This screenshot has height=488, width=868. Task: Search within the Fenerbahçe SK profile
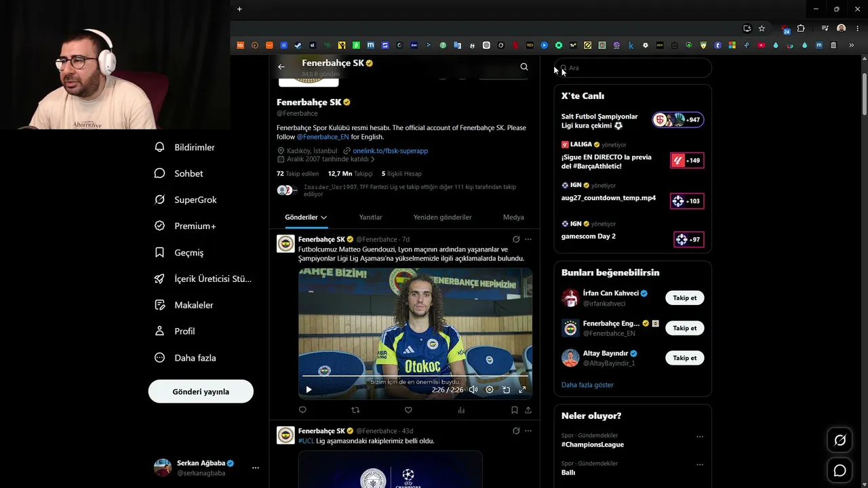(x=524, y=66)
